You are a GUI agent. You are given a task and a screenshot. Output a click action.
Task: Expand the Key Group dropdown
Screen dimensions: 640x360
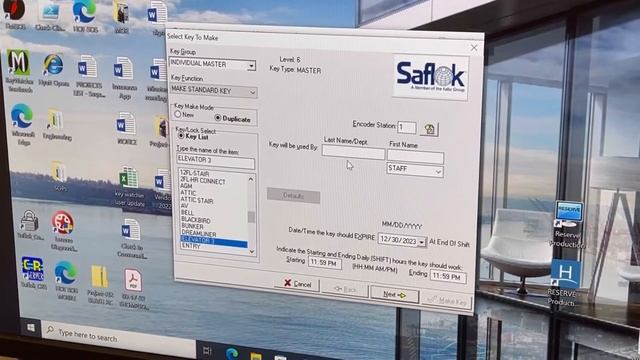251,66
